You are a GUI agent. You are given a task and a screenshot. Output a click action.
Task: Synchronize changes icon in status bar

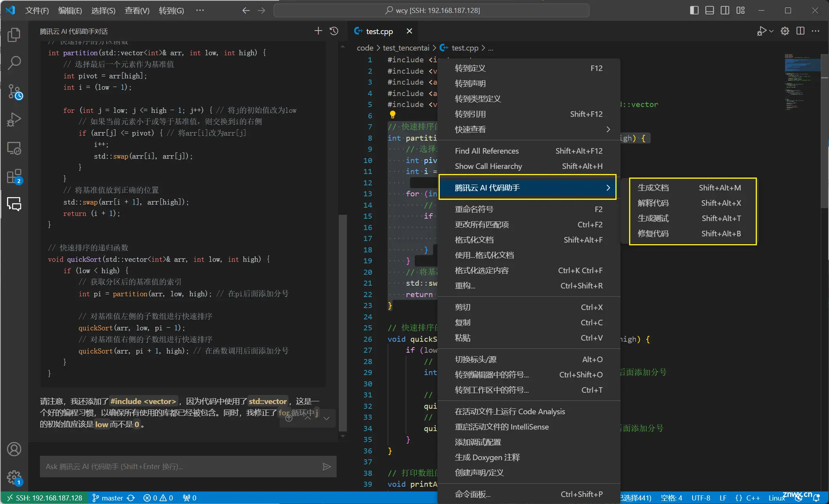[x=131, y=498]
